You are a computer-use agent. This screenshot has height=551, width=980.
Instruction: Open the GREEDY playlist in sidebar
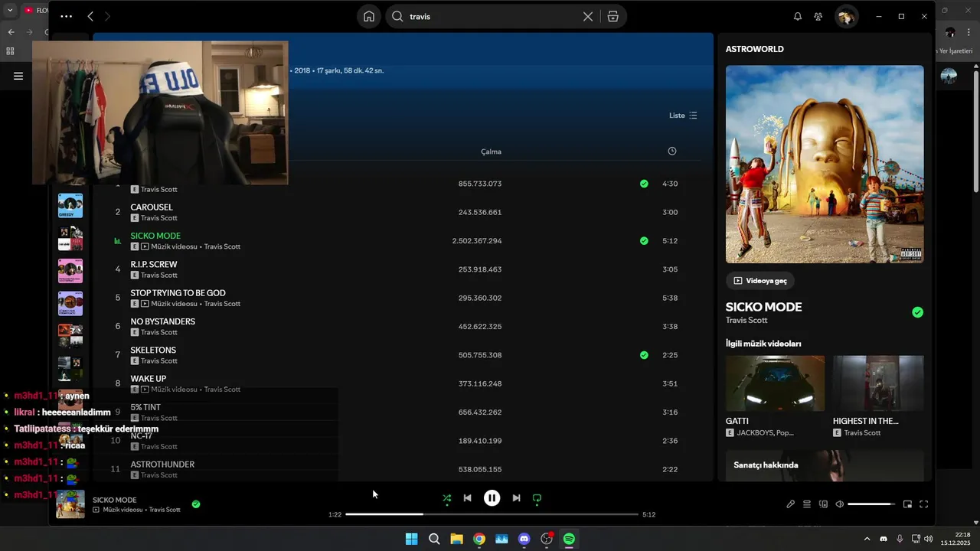coord(70,206)
